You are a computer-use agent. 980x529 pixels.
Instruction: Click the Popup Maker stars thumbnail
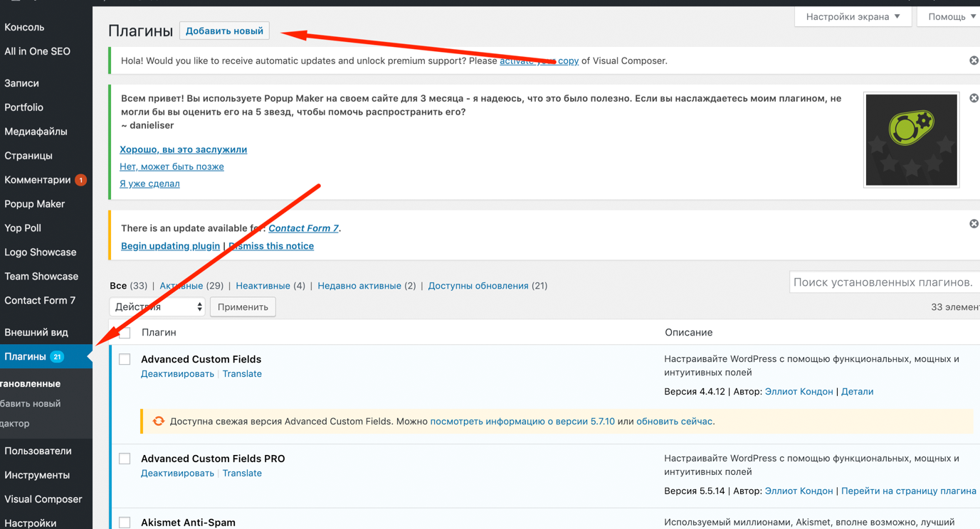pos(911,140)
